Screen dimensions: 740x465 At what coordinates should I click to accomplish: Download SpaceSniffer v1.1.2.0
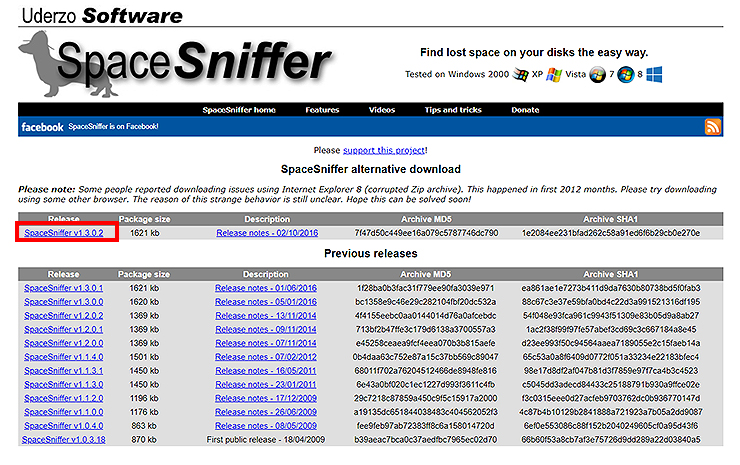pyautogui.click(x=64, y=398)
